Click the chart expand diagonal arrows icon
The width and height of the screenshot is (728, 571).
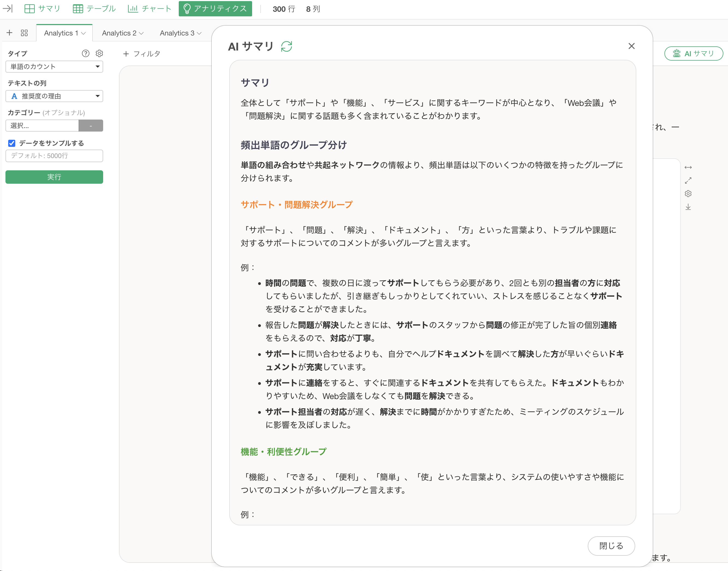click(x=688, y=180)
